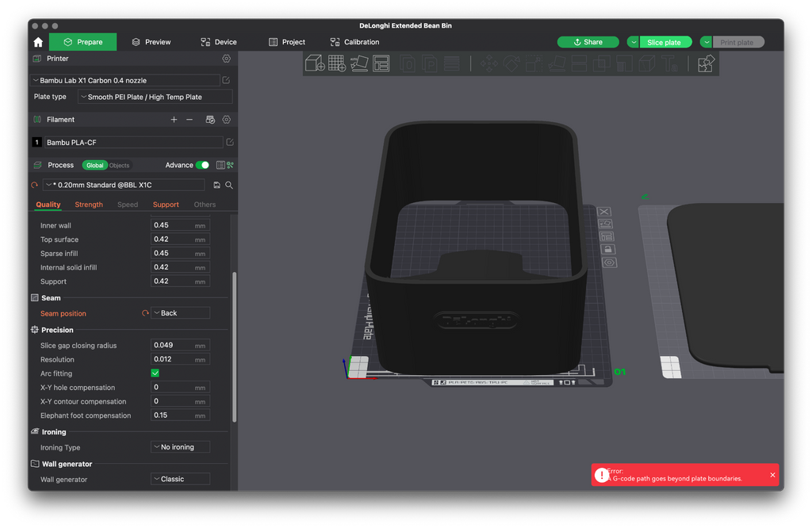Open the Strength settings tab

[x=89, y=205]
